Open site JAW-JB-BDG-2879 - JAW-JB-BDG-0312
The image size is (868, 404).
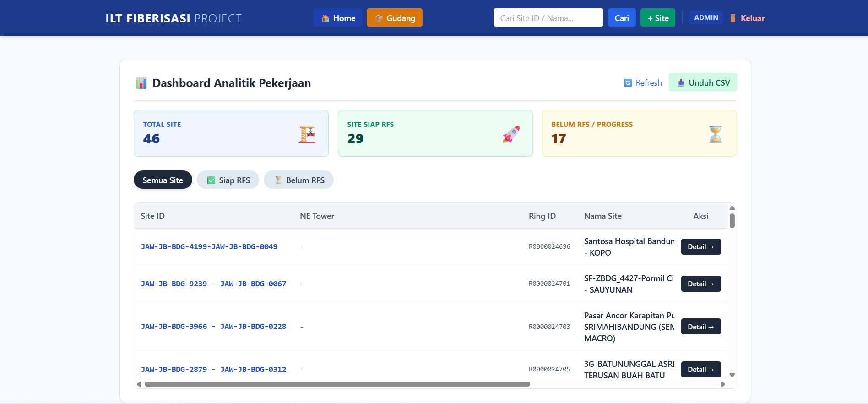coord(213,369)
